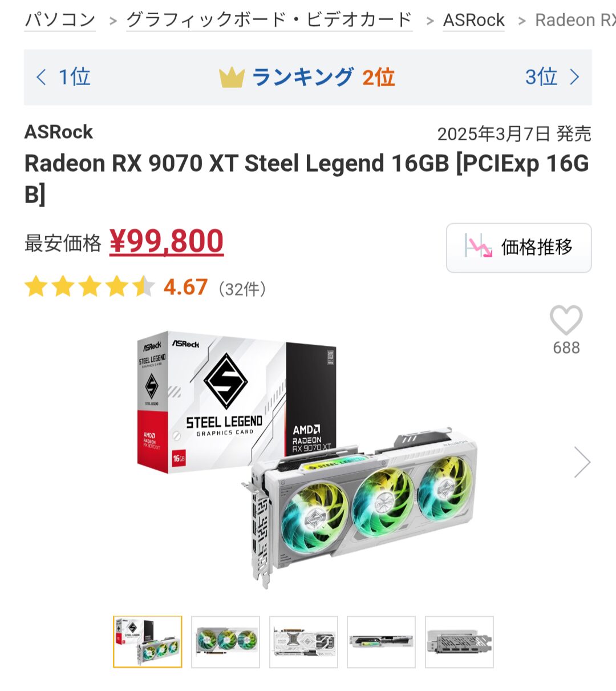Select the fourth thumbnail showing side view

382,642
